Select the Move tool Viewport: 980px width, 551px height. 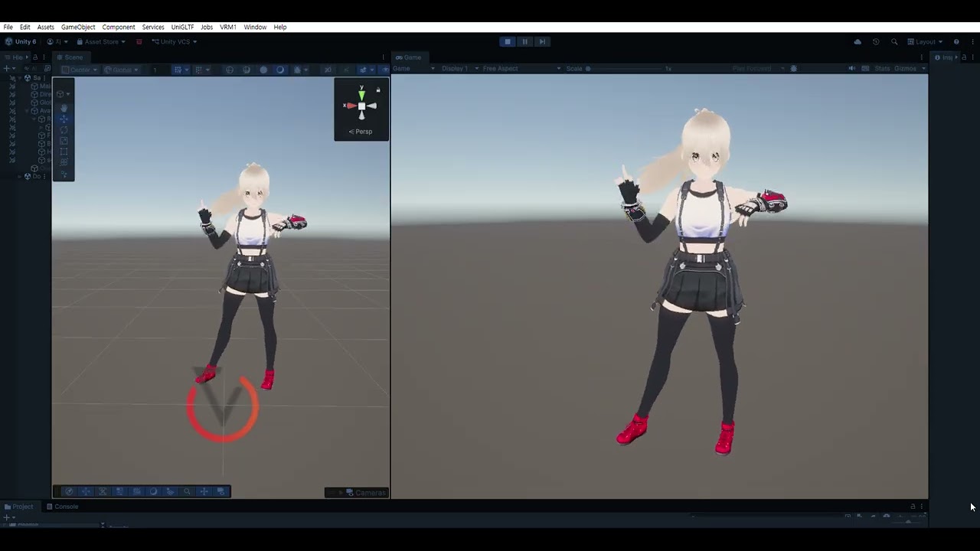click(64, 119)
